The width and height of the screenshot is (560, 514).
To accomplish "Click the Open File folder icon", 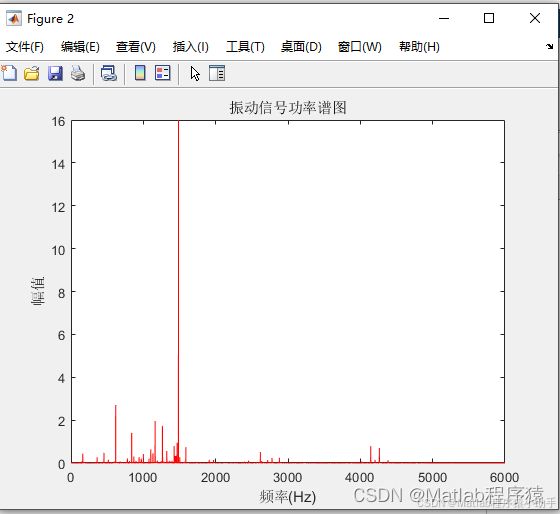I will coord(32,73).
